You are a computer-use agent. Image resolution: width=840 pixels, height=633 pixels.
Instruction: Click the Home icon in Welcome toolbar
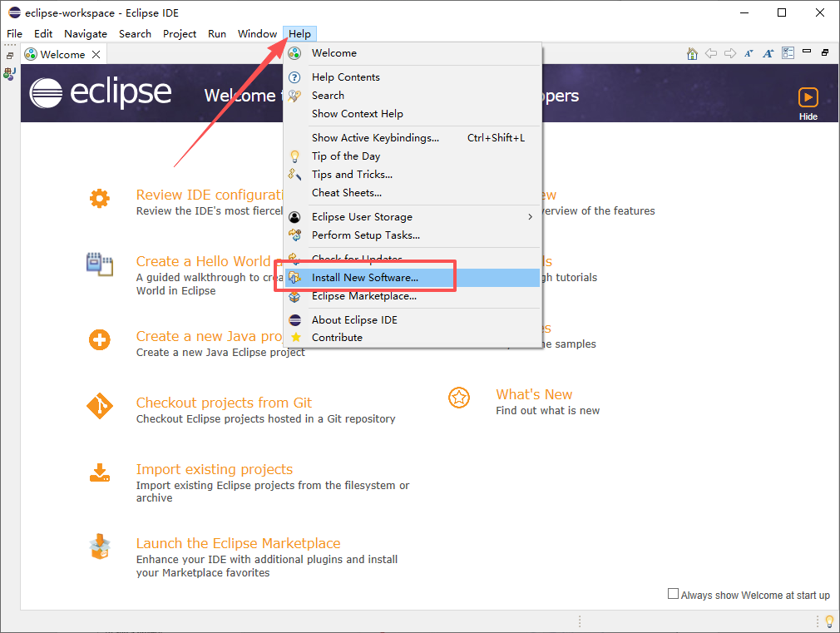pyautogui.click(x=692, y=53)
